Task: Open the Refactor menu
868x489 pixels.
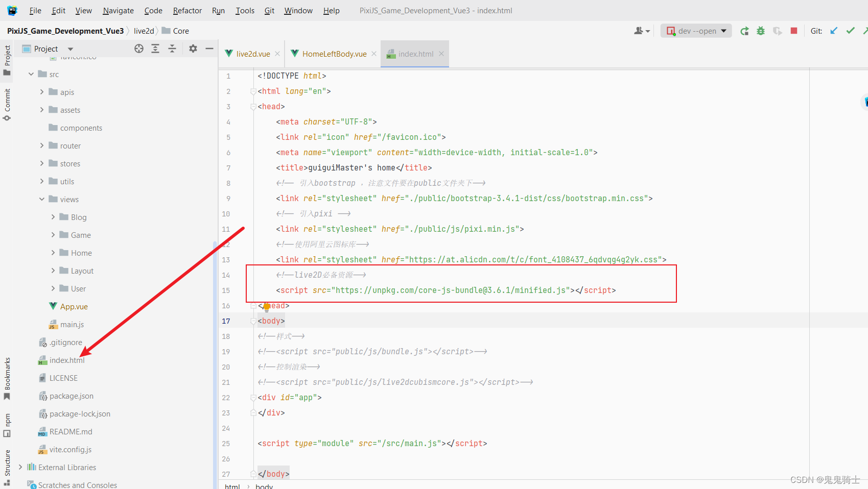Action: pyautogui.click(x=187, y=11)
